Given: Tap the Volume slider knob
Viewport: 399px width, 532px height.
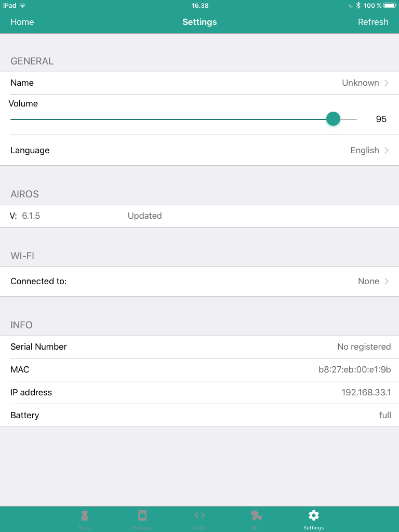Looking at the screenshot, I should [333, 119].
